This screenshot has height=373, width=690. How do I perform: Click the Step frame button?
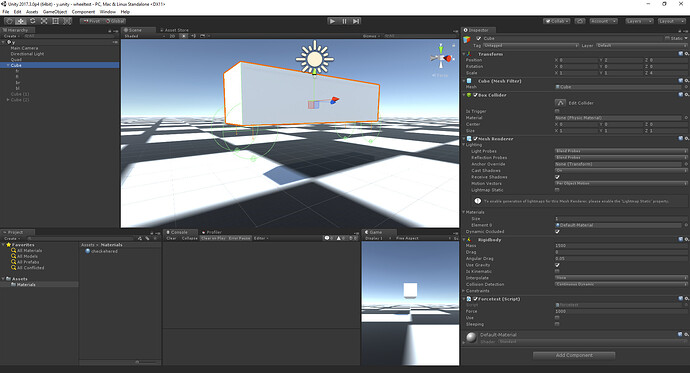(x=356, y=21)
